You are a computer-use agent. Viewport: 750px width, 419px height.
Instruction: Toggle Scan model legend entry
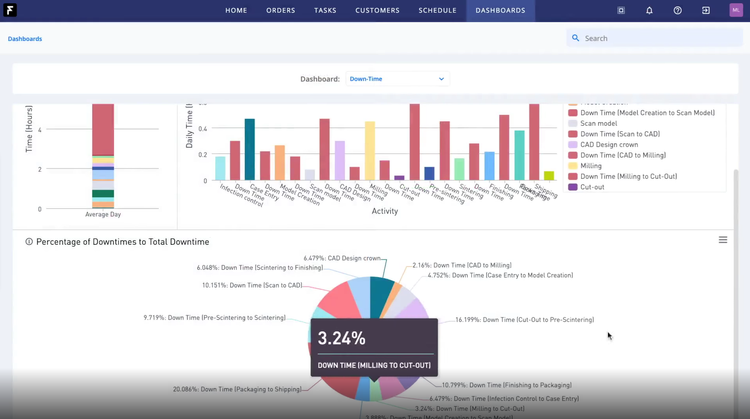(598, 124)
